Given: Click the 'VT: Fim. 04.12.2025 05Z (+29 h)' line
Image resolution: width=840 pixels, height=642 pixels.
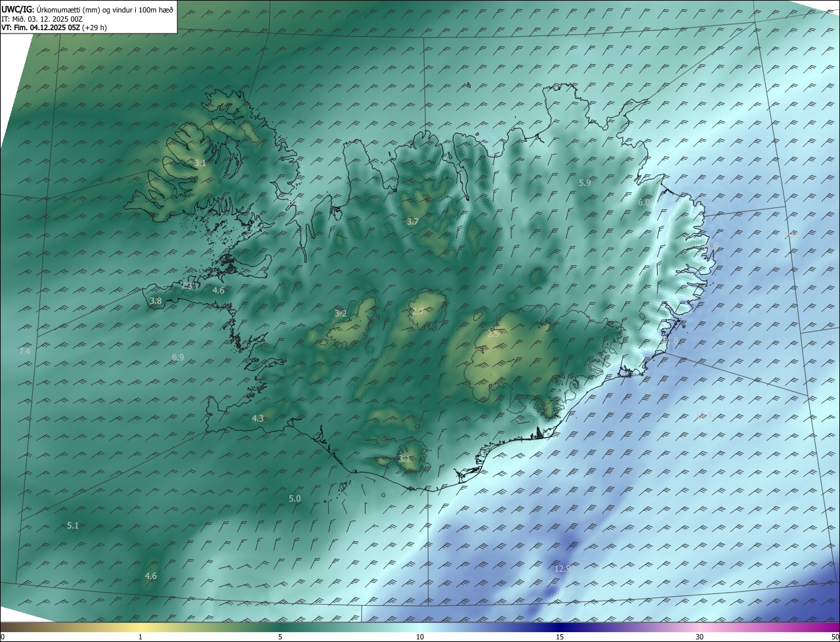Looking at the screenshot, I should (x=54, y=28).
